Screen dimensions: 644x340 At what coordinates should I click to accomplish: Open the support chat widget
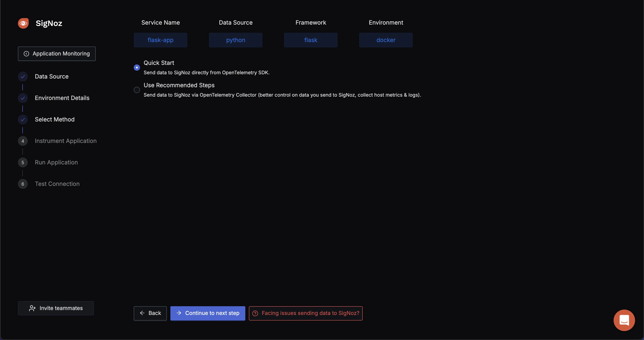pos(624,320)
